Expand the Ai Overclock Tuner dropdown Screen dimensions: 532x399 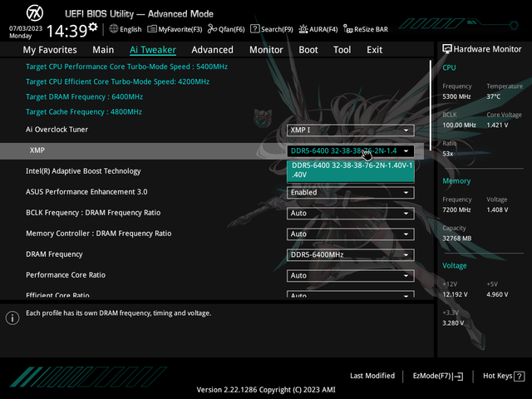(x=350, y=131)
